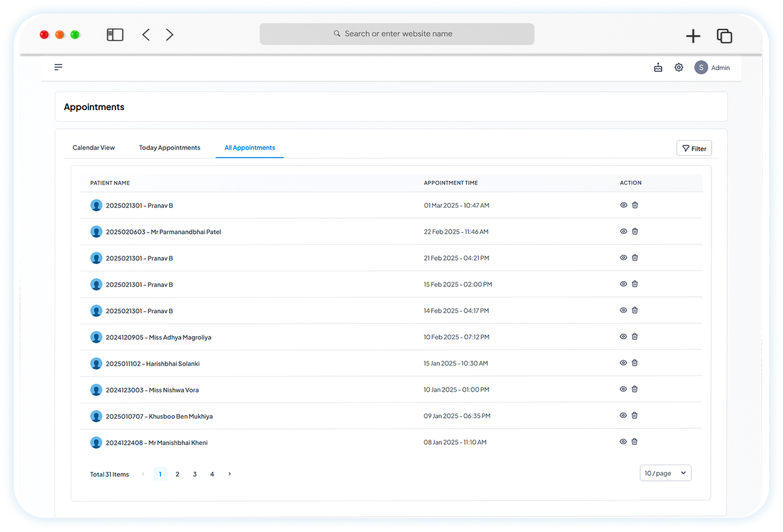Open the Filter button
This screenshot has height=532, width=783.
pos(694,148)
